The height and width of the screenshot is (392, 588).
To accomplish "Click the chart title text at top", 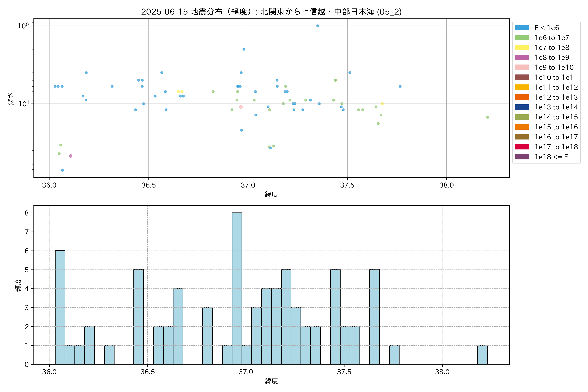I will point(271,11).
